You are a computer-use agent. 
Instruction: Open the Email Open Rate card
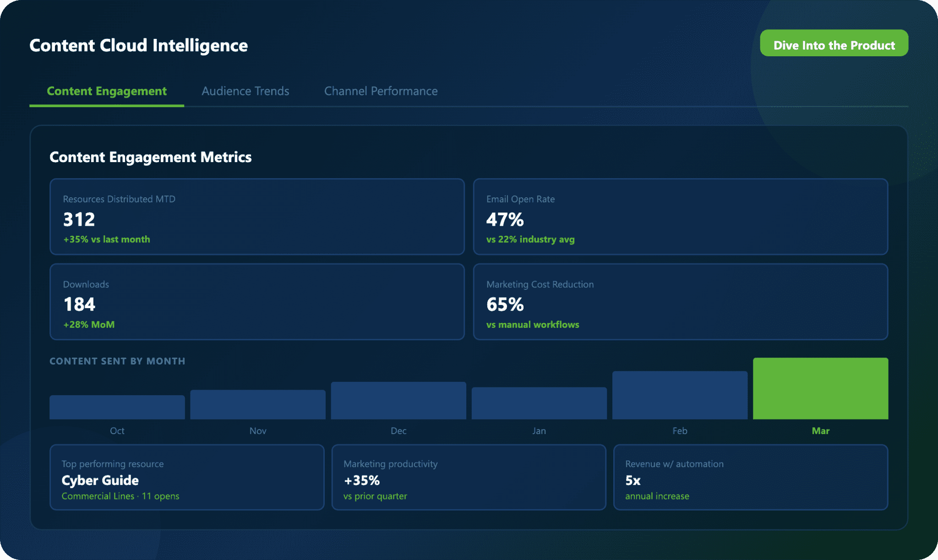coord(680,217)
